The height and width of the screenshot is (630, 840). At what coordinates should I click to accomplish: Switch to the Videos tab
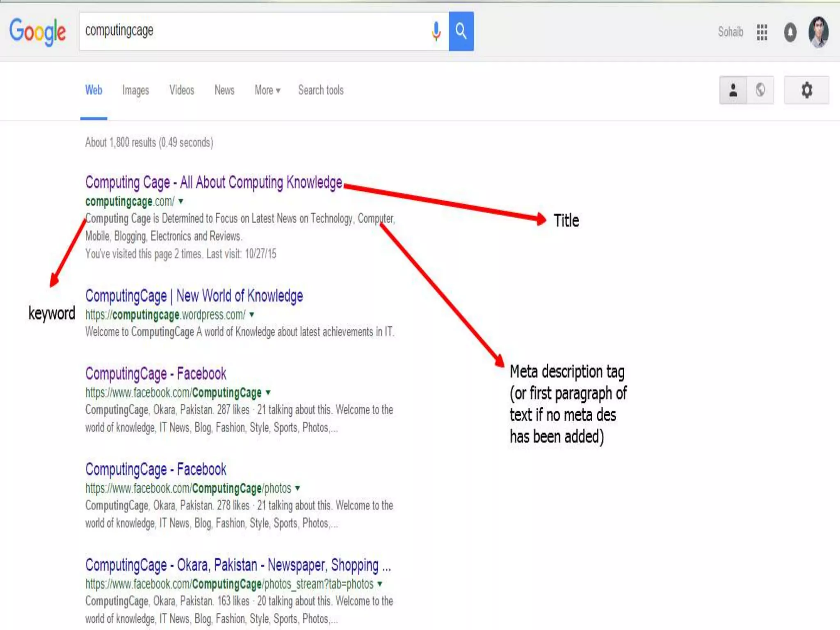tap(182, 90)
